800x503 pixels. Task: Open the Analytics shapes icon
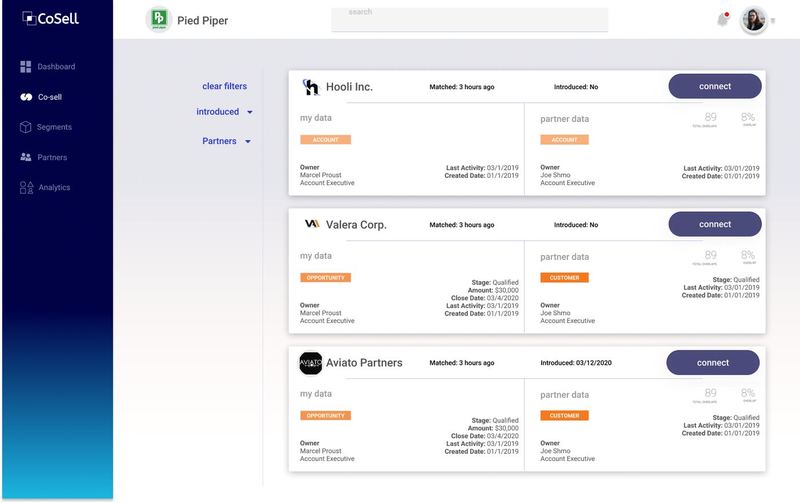click(27, 187)
